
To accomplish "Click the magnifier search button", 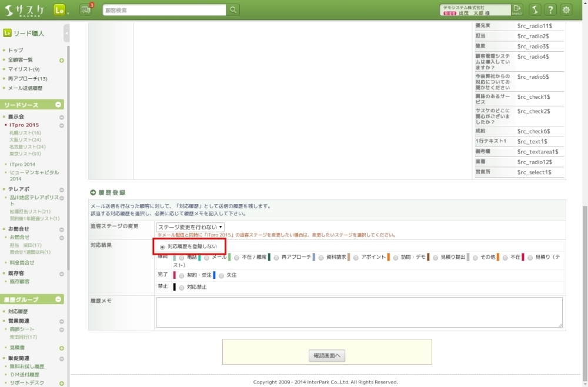I will pos(233,10).
